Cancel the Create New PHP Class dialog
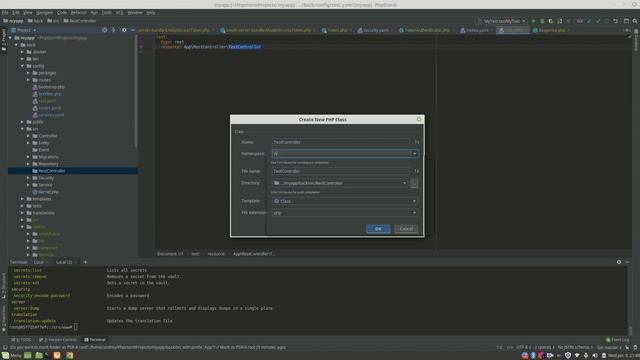 click(406, 229)
